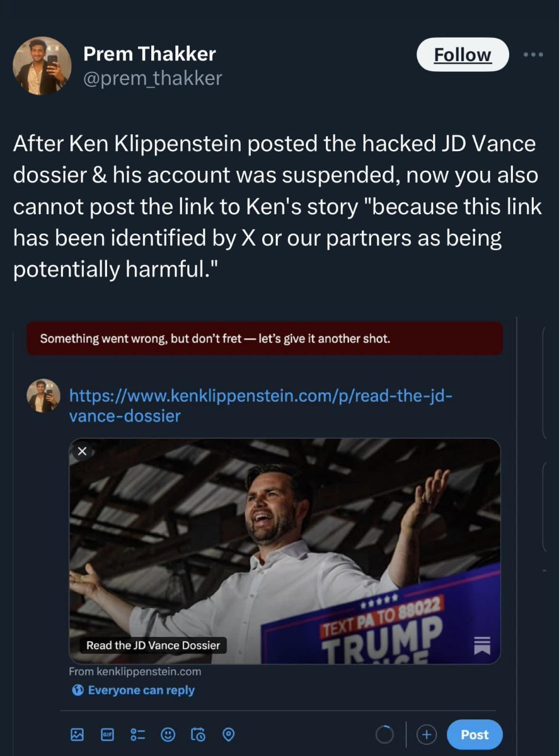Tag a location with the pin icon

229,735
